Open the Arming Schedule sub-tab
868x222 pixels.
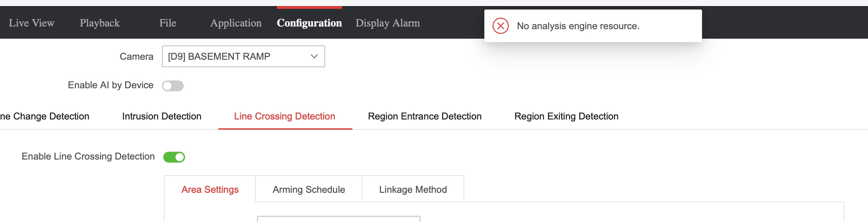(308, 189)
